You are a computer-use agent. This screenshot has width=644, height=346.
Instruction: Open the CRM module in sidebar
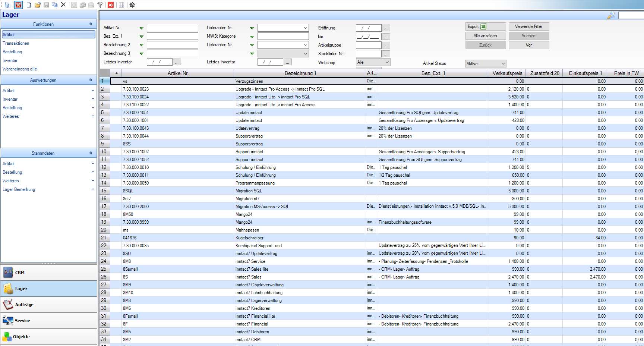[x=48, y=273]
